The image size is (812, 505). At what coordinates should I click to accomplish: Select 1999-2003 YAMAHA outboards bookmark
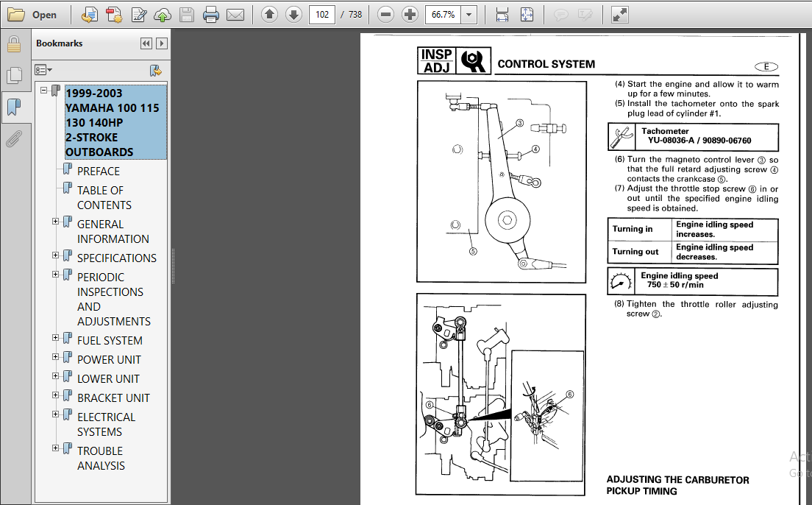point(115,122)
